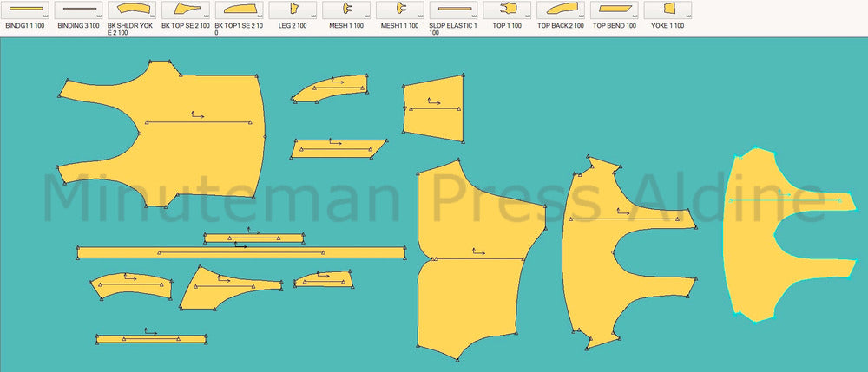Screen dimensions: 868x372
Task: Click the short strip at bottom left
Action: (x=150, y=339)
